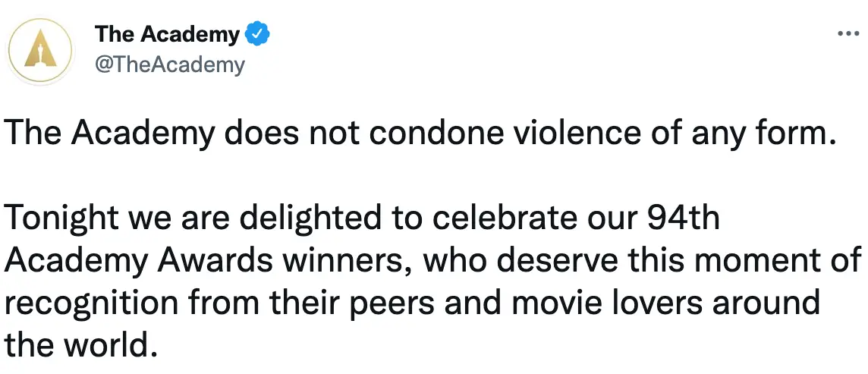The width and height of the screenshot is (868, 374).
Task: Open the @TheAcademy handle link
Action: [x=169, y=65]
